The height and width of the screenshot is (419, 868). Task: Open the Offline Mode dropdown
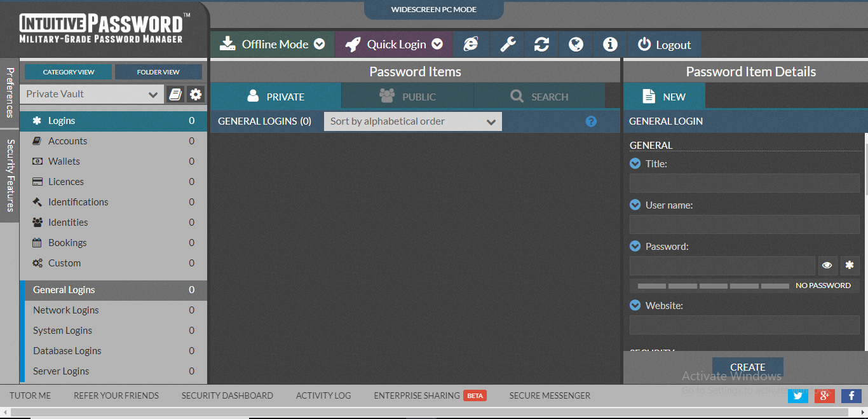(272, 45)
